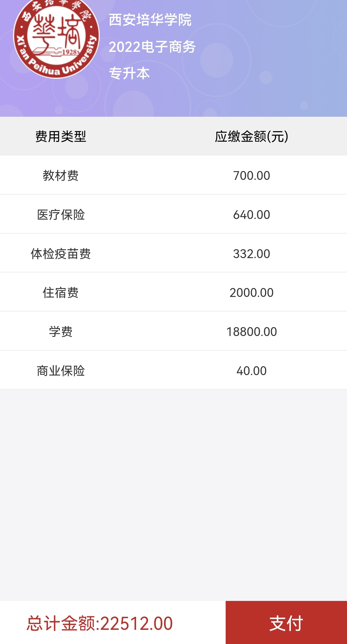Click the Xi'an Peihua University logo

pos(56,37)
